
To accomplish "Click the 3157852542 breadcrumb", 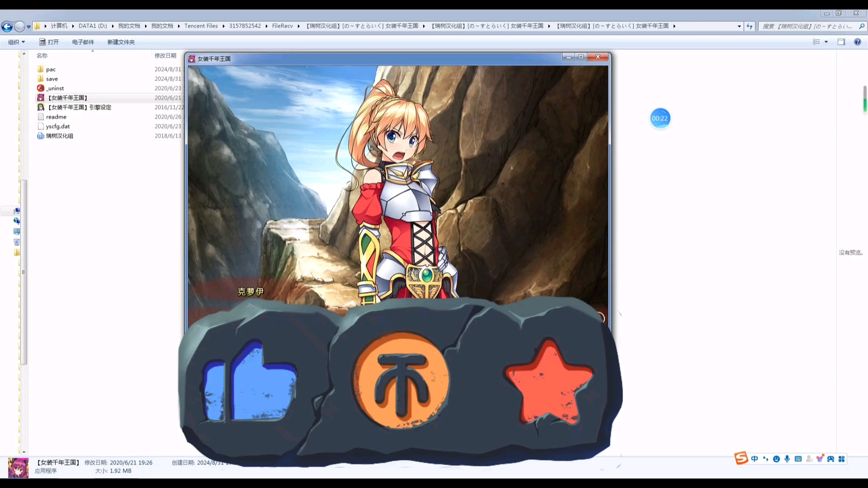I will click(x=245, y=26).
